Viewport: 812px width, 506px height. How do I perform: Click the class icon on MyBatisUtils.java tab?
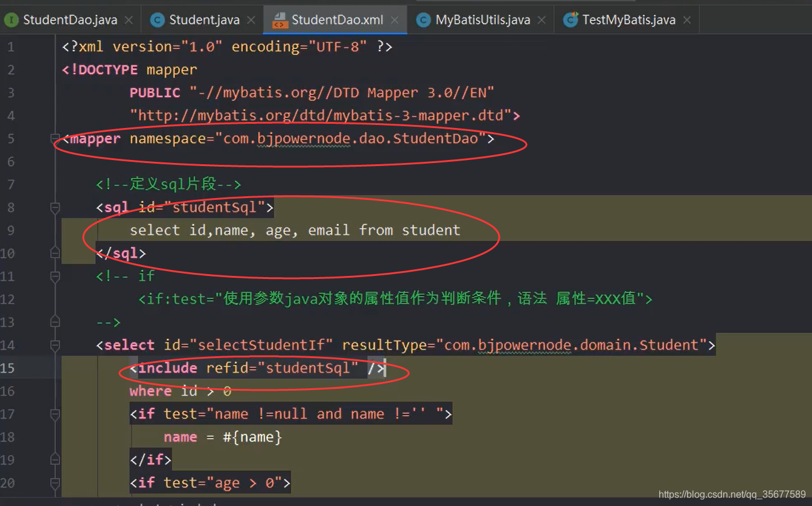424,19
